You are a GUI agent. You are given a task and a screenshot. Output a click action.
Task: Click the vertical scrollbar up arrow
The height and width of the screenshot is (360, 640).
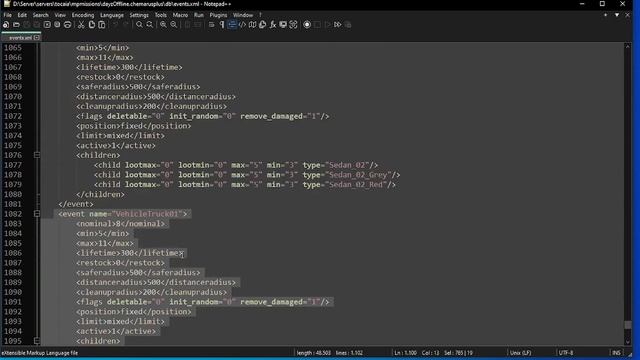[628, 47]
